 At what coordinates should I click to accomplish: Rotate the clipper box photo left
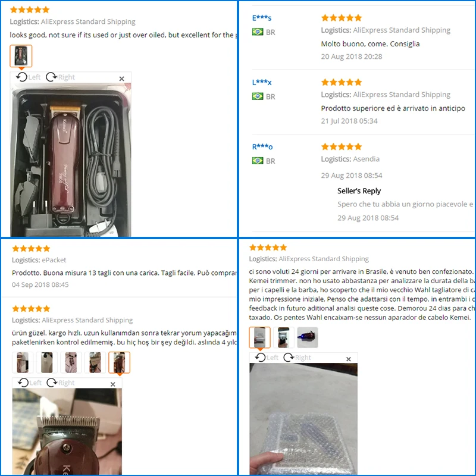(28, 77)
